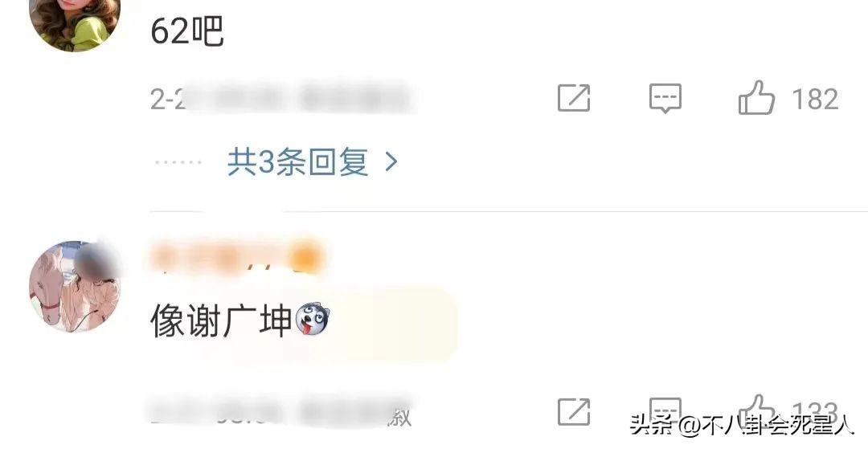Click the 头条@不八卦会死星人 watermark
Screen dimensions: 868x449
coord(742,425)
